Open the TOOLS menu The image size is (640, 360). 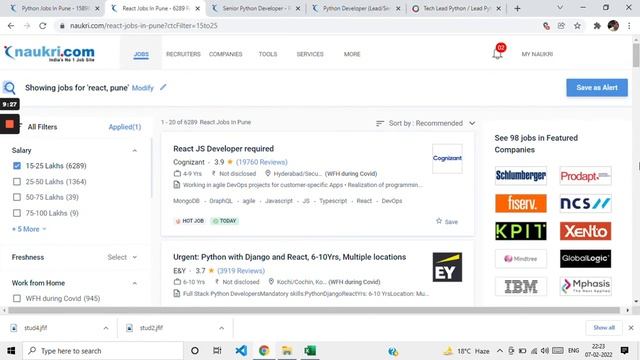[268, 54]
